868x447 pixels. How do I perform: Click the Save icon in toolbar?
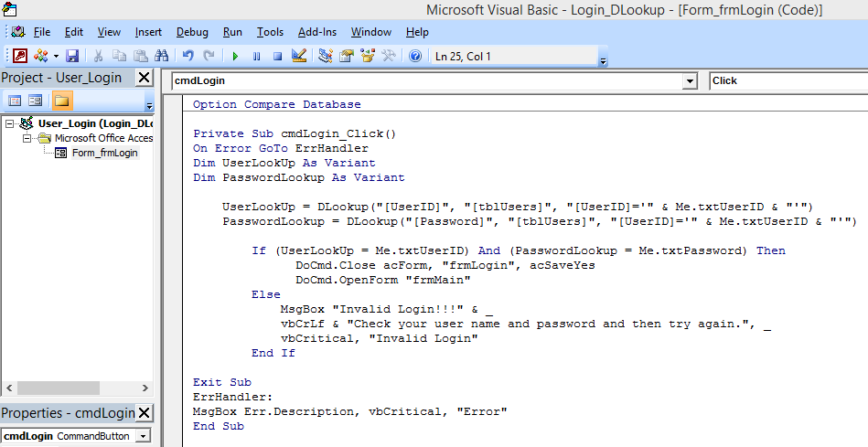[72, 56]
